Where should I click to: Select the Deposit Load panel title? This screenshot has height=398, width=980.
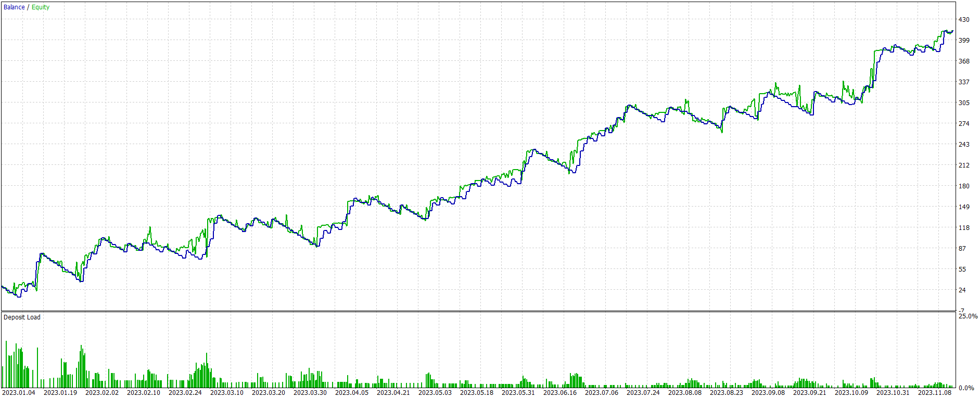22,317
